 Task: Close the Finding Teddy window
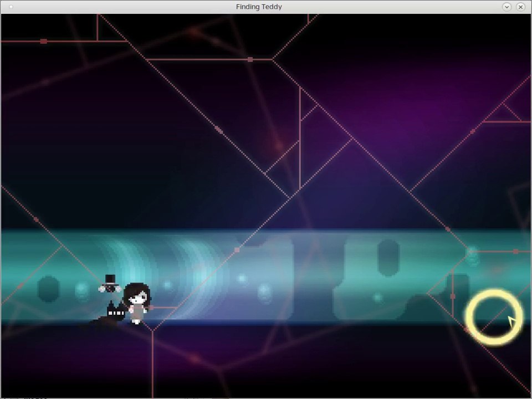pyautogui.click(x=520, y=7)
